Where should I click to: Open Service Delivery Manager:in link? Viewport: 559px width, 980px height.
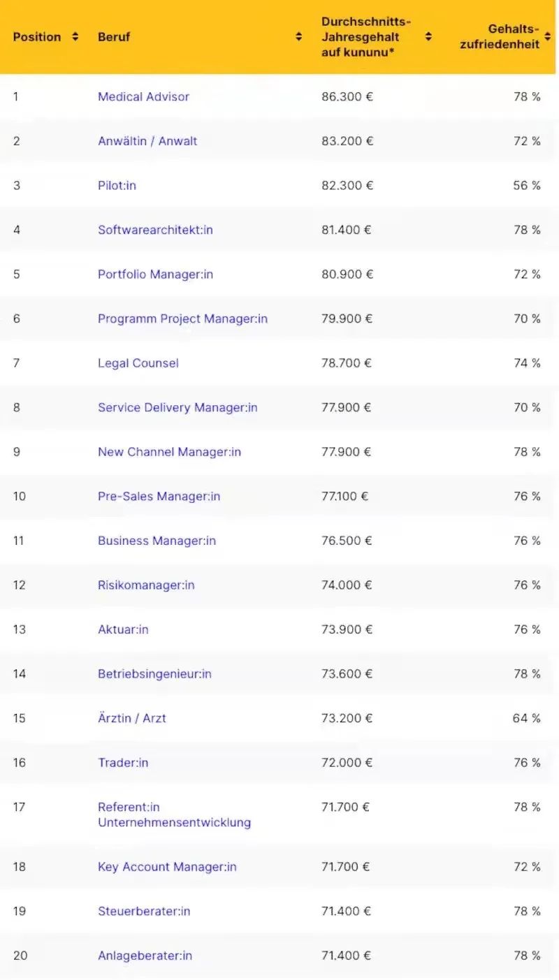pos(177,408)
